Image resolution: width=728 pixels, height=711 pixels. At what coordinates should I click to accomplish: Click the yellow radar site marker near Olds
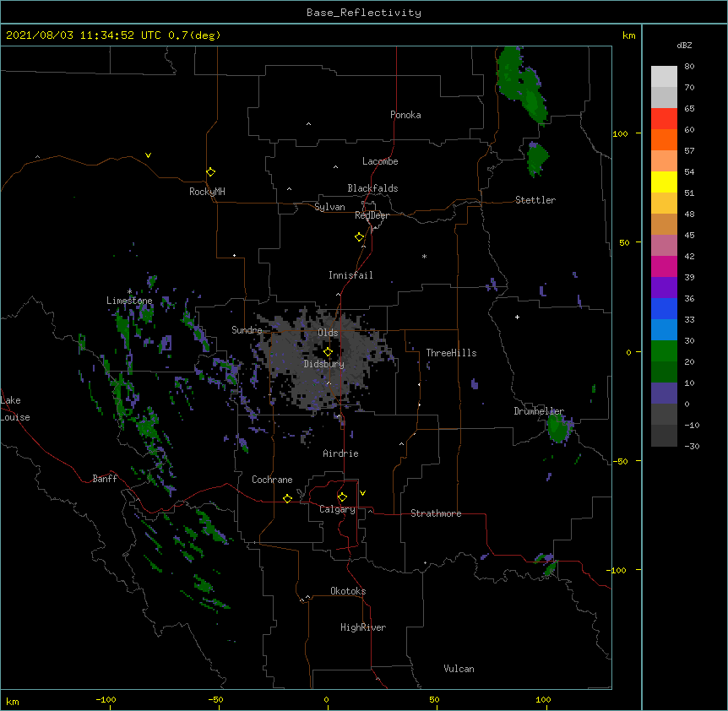(328, 352)
